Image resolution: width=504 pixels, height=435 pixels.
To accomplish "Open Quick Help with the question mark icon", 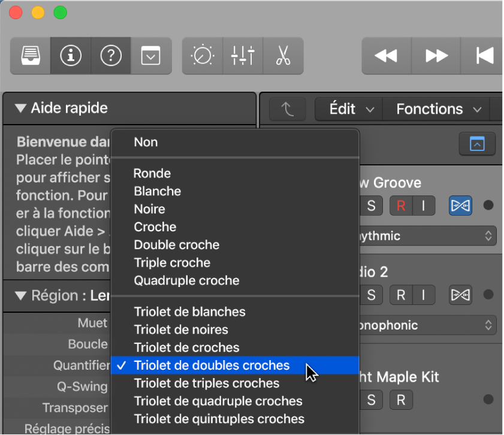I will click(x=110, y=56).
